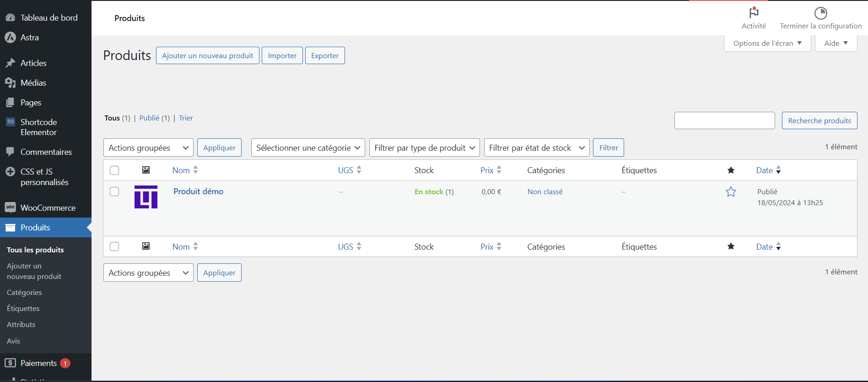868x382 pixels.
Task: Click the En stock (1) status text
Action: pyautogui.click(x=434, y=192)
